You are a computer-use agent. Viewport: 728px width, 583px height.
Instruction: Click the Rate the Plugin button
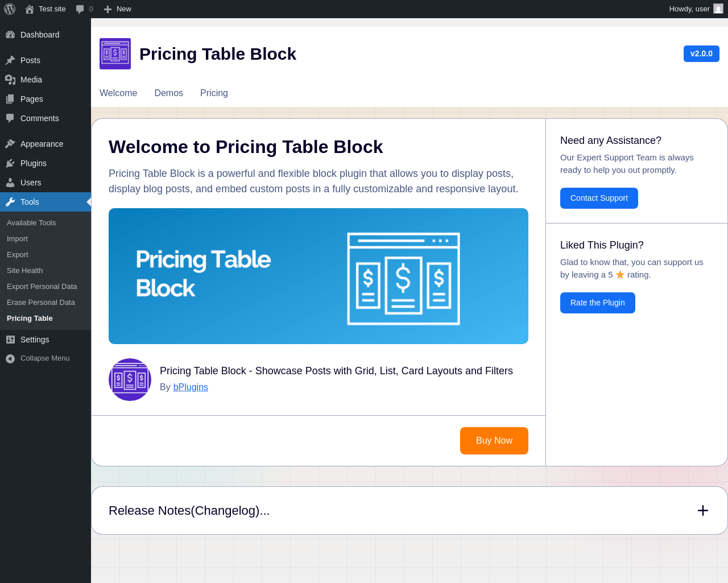(597, 303)
